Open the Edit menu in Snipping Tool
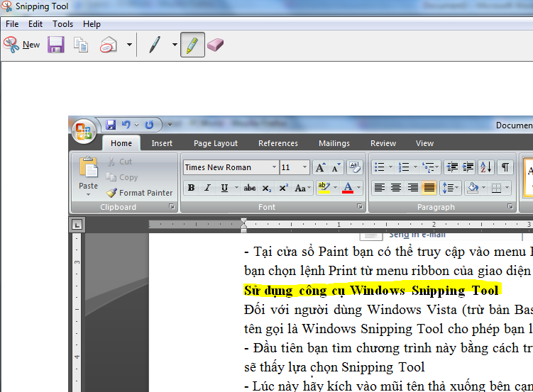The image size is (533, 392). tap(35, 24)
